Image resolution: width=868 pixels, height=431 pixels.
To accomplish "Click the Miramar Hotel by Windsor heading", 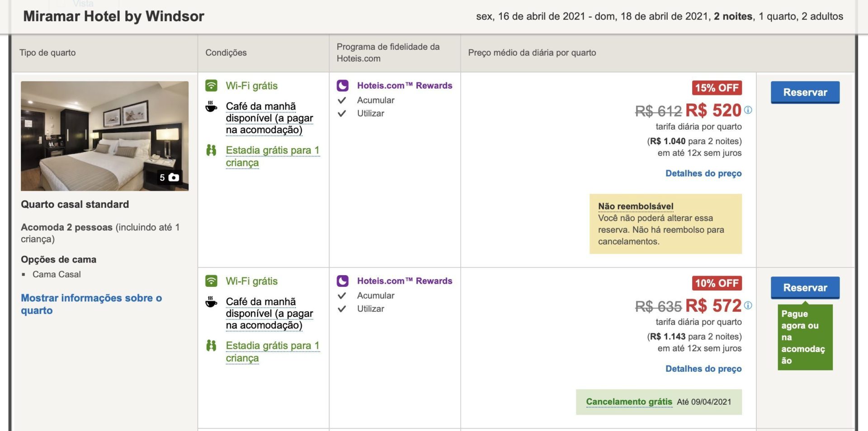I will (x=114, y=16).
